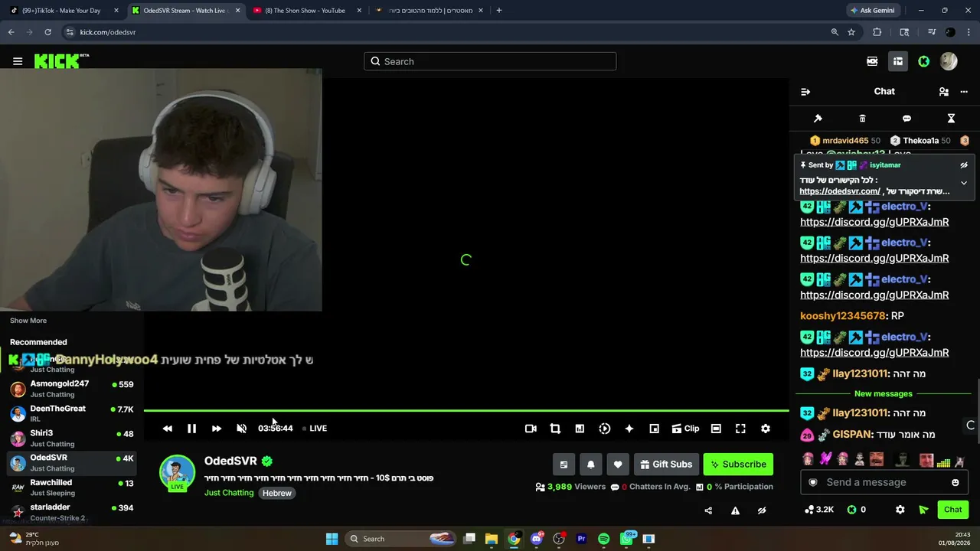Unmute the stream audio
This screenshot has height=551, width=980.
point(241,429)
